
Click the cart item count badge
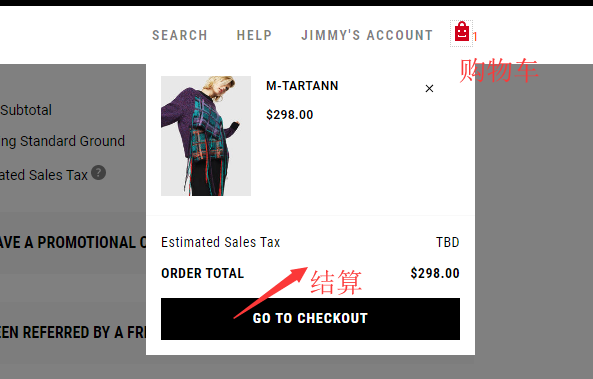(475, 37)
